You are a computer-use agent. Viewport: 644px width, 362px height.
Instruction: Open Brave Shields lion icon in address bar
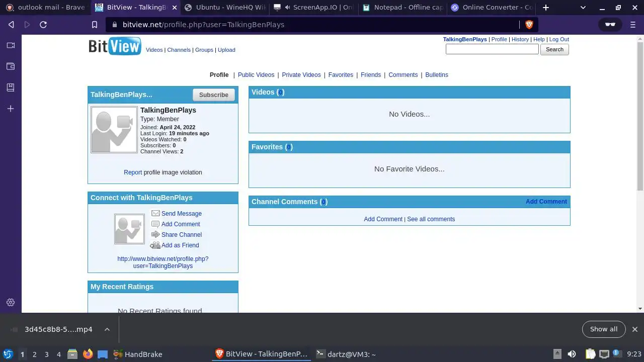click(x=529, y=25)
